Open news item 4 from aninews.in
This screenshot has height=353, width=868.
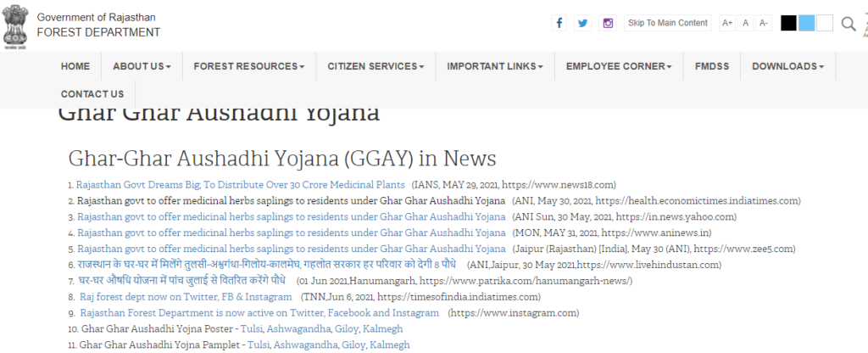pyautogui.click(x=292, y=233)
